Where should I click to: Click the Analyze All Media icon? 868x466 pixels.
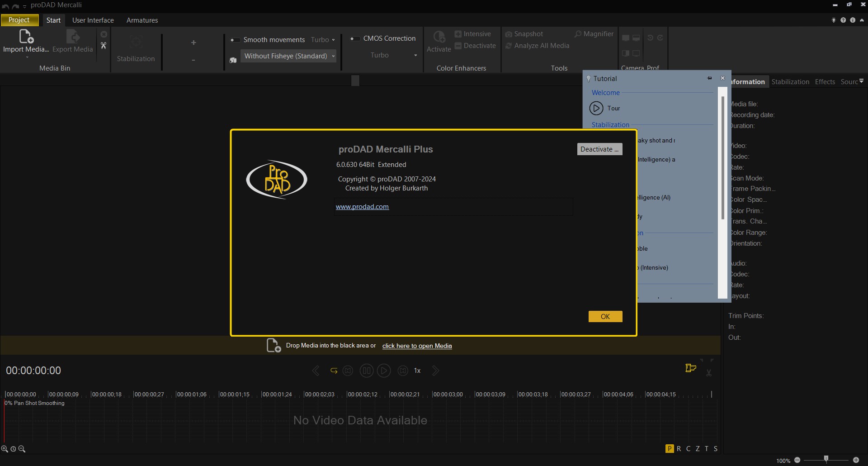[509, 46]
